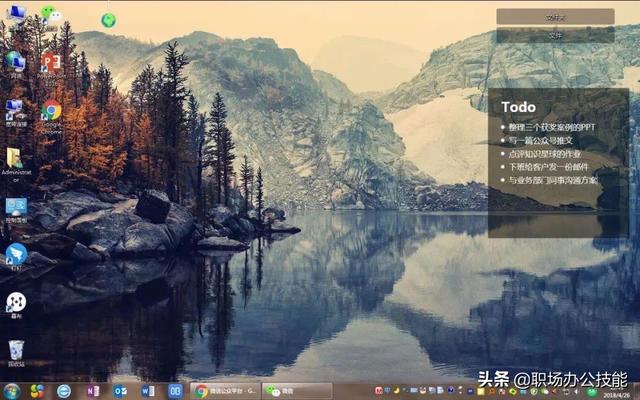The height and width of the screenshot is (400, 640).
Task: Open the PowerPoint desktop shortcut
Action: click(51, 65)
